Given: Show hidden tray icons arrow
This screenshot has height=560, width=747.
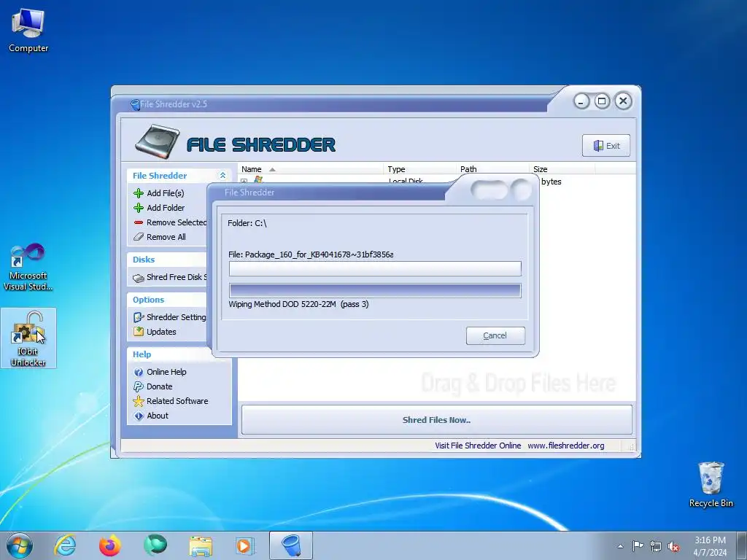Looking at the screenshot, I should 620,546.
